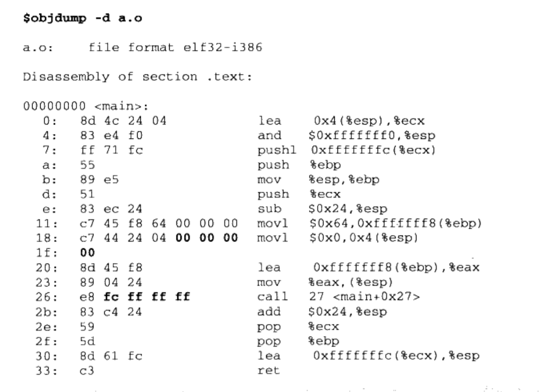Click bold '00 00 00' bytes at offset 18

click(207, 238)
